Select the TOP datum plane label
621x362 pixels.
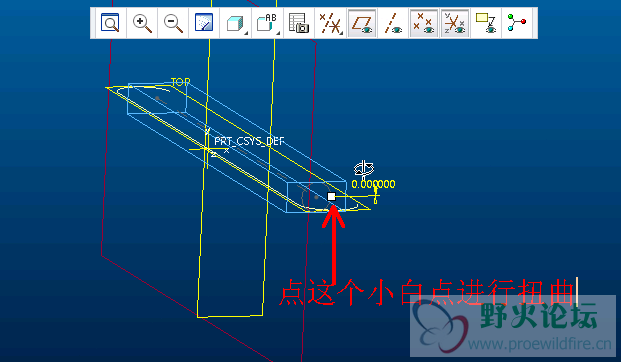click(x=181, y=82)
